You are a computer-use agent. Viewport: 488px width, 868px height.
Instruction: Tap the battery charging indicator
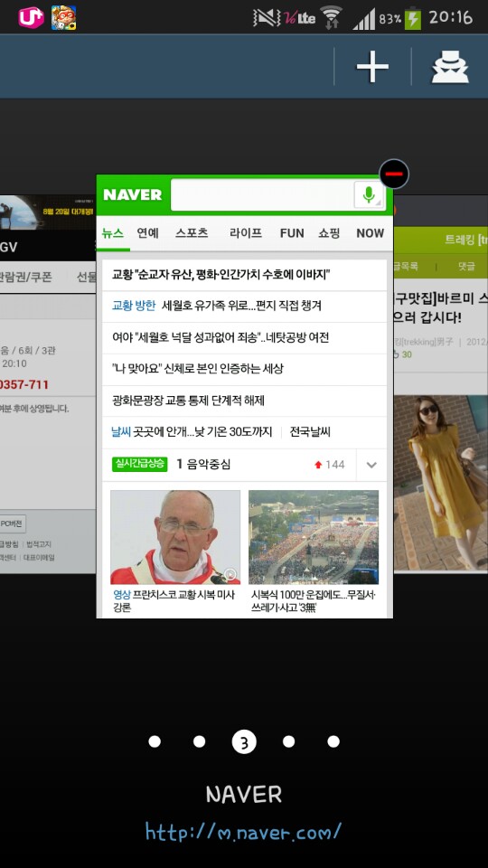point(413,18)
